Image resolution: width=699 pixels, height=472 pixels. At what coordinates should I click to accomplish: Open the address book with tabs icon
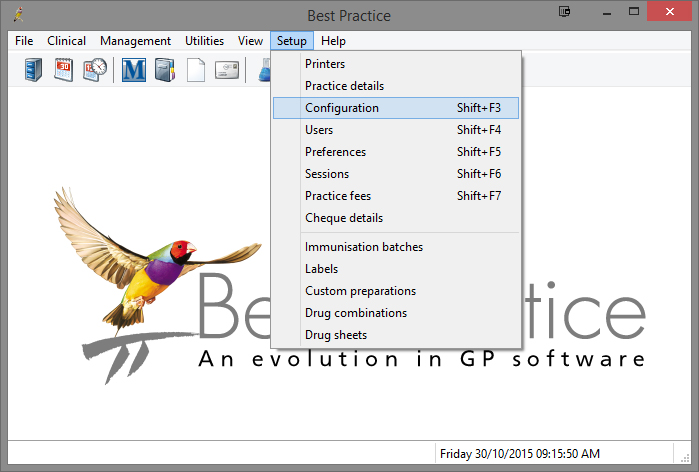pos(165,70)
